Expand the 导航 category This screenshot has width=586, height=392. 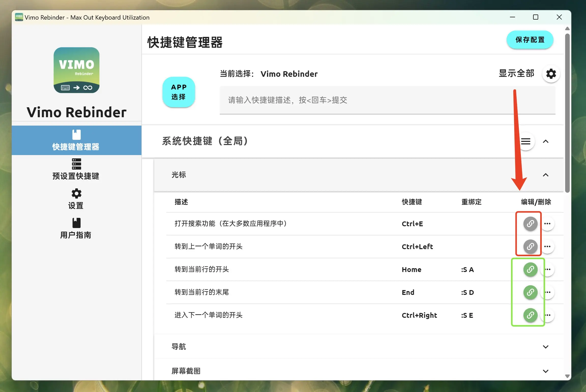pyautogui.click(x=546, y=347)
